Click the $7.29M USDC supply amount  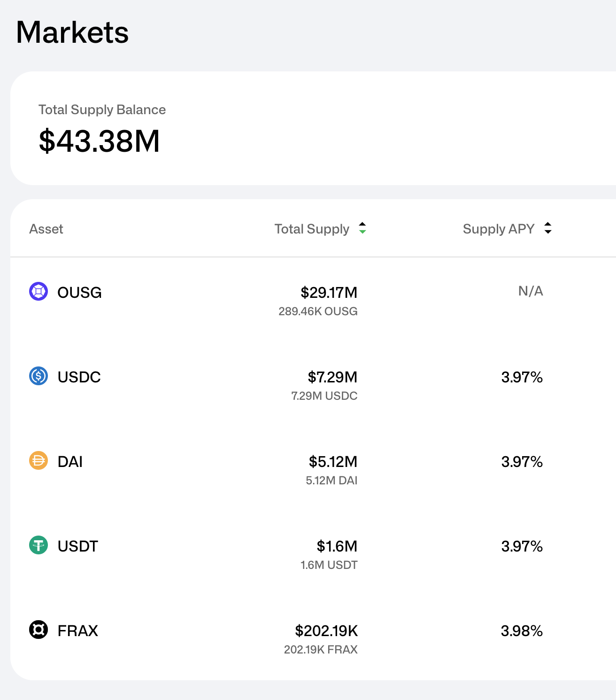pos(332,377)
